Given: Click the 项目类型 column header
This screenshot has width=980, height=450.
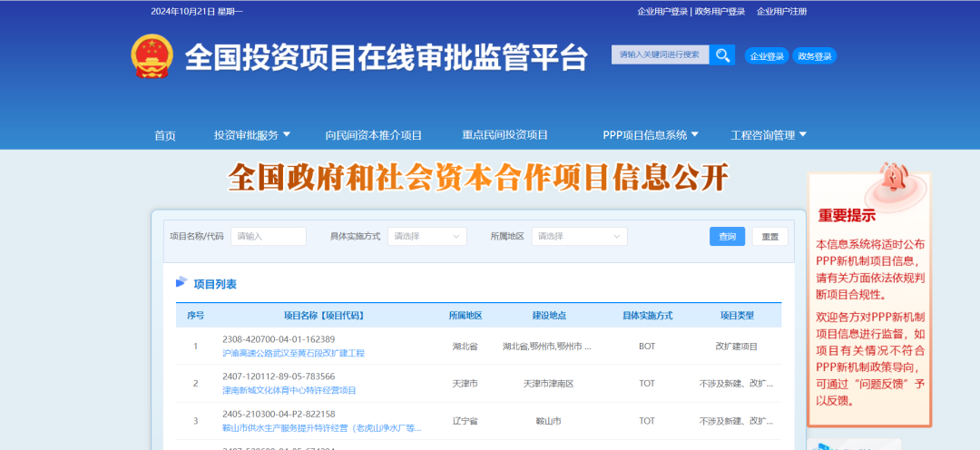Looking at the screenshot, I should click(738, 316).
